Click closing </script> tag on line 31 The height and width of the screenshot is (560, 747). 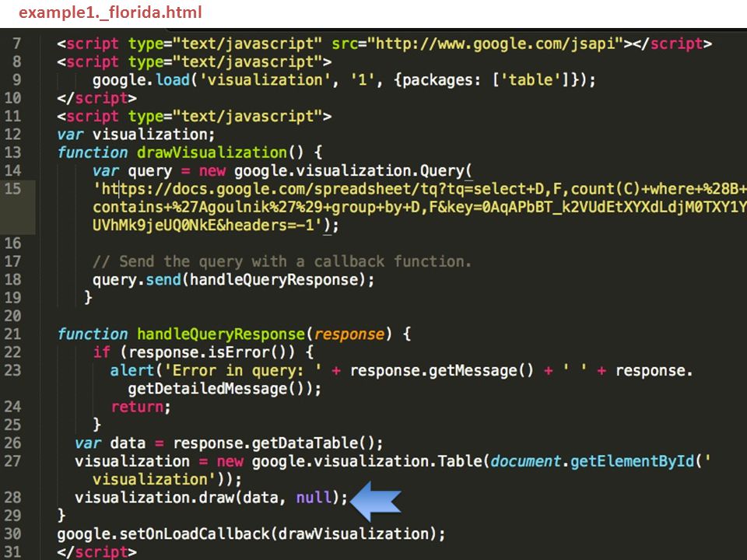(x=96, y=552)
